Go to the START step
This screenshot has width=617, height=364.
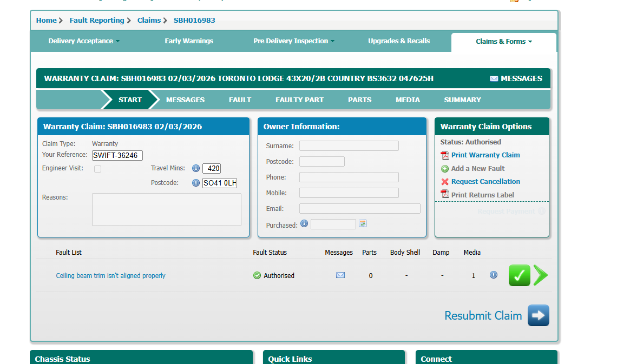(130, 100)
